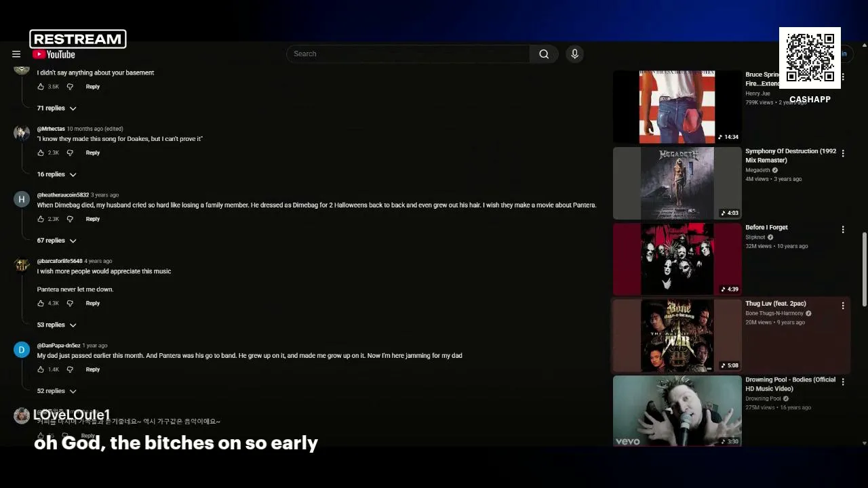Open options for Before I Forget video
Screen dimensions: 868x488
coord(843,230)
